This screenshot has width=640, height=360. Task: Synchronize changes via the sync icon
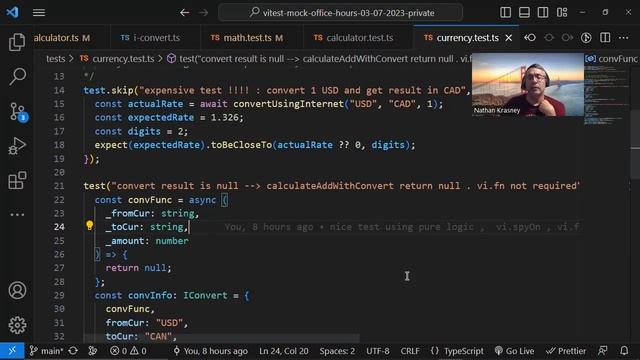(x=73, y=351)
